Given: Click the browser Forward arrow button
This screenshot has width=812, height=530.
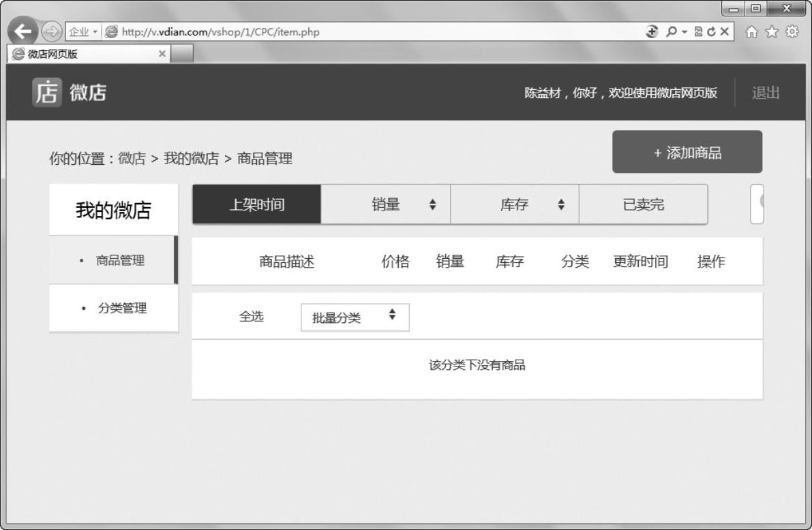Looking at the screenshot, I should (52, 31).
